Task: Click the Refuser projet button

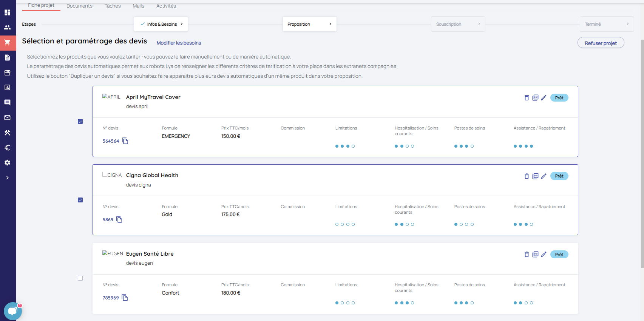Action: tap(601, 43)
